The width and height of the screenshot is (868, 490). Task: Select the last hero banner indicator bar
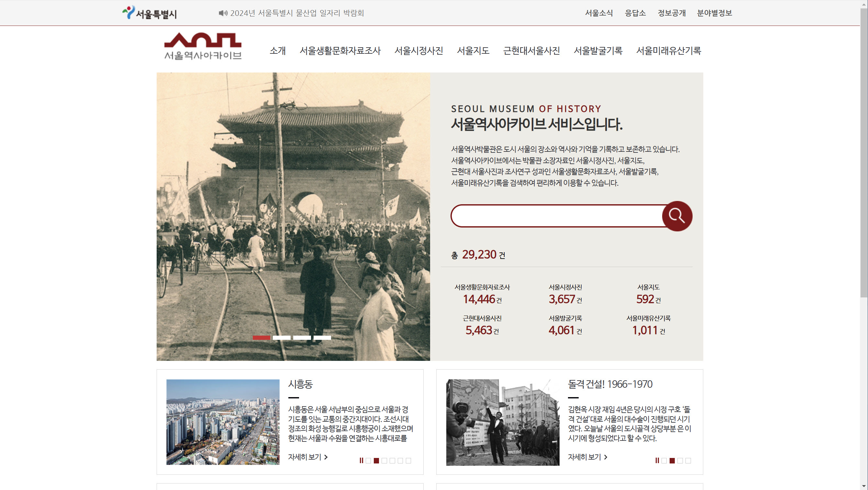tap(322, 338)
